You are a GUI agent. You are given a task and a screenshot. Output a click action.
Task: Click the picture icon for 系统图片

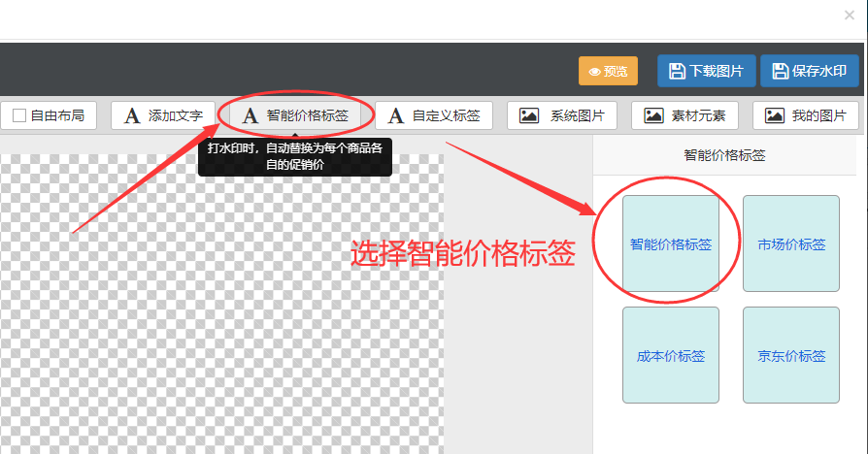(x=529, y=115)
